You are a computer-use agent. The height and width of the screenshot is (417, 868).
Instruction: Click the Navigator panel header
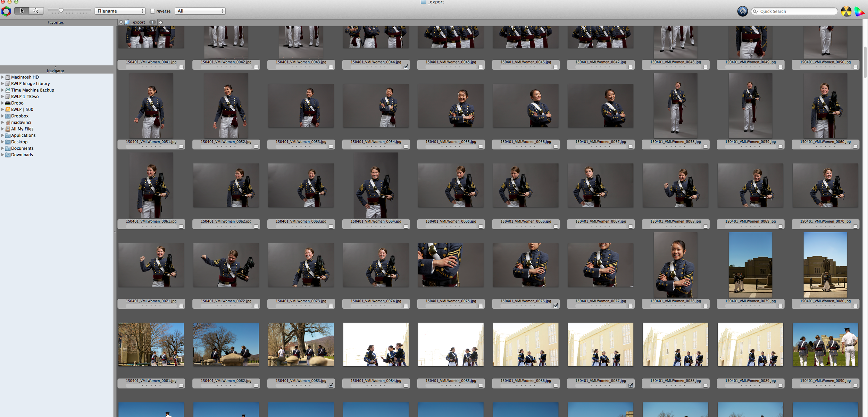tap(56, 70)
